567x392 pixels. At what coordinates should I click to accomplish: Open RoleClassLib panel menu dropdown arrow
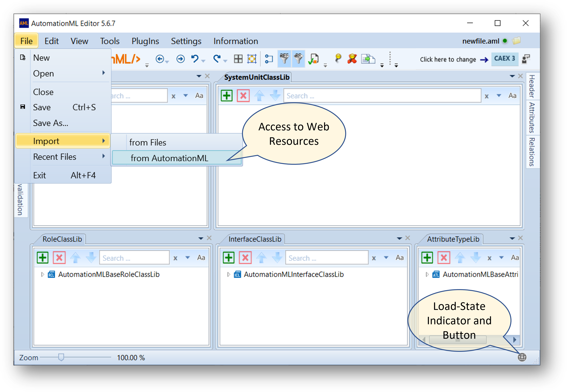tap(201, 238)
